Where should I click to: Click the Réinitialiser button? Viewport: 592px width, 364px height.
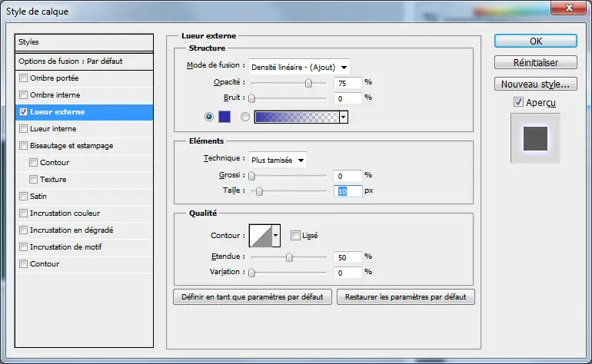point(536,63)
